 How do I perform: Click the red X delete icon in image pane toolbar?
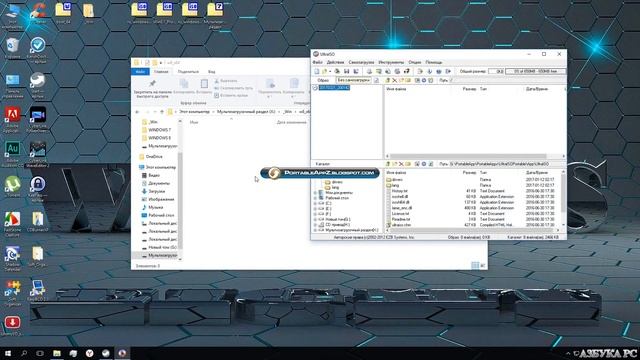point(394,80)
